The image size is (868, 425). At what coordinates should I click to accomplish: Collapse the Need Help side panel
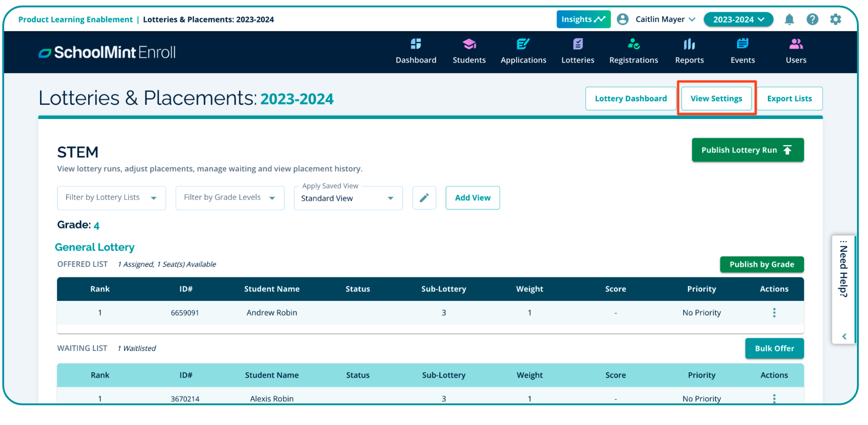click(844, 336)
